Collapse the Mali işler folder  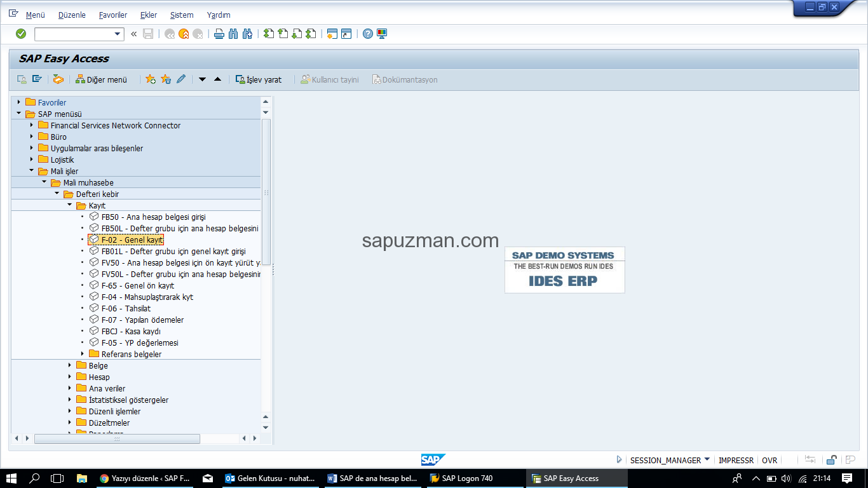32,171
